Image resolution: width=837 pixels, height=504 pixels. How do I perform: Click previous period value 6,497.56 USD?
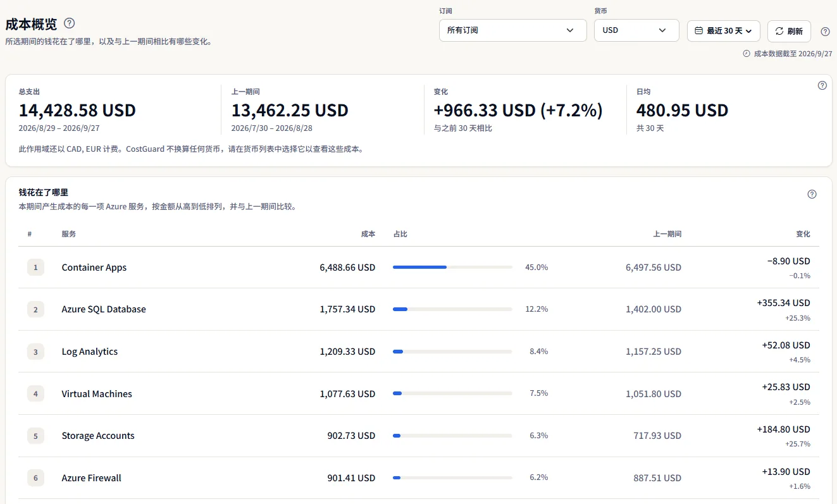pyautogui.click(x=654, y=267)
